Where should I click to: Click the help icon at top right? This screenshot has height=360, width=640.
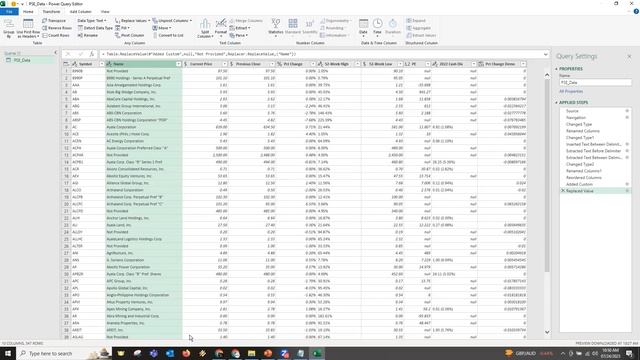tap(636, 11)
